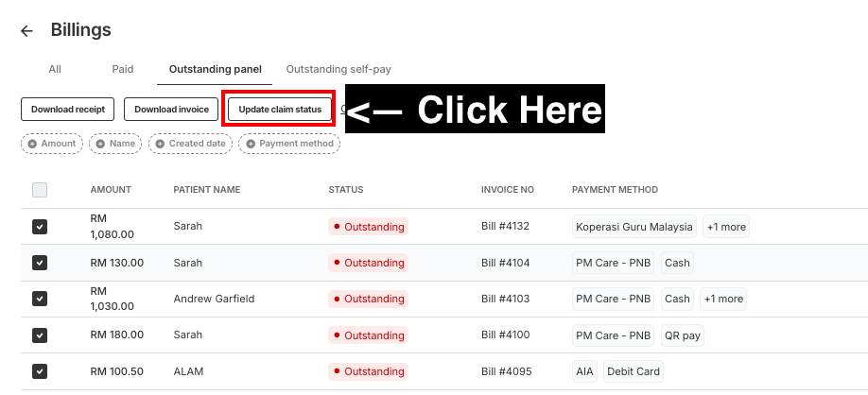This screenshot has width=868, height=395.
Task: Click patient name Andrew Garfield
Action: pos(215,299)
